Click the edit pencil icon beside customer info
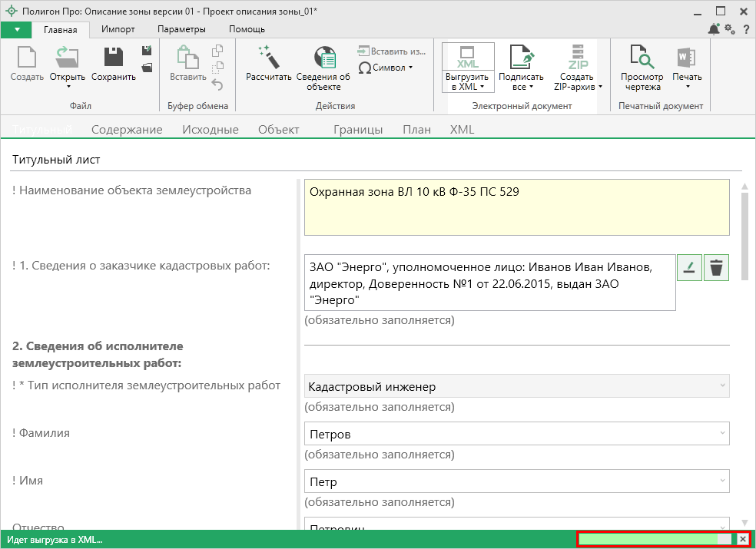Image resolution: width=756 pixels, height=549 pixels. click(689, 267)
